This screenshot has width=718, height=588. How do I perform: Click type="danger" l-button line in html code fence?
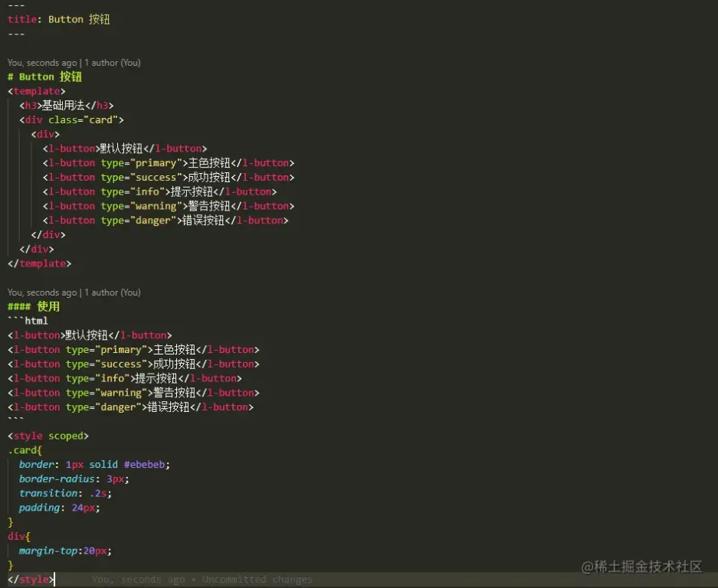coord(130,407)
